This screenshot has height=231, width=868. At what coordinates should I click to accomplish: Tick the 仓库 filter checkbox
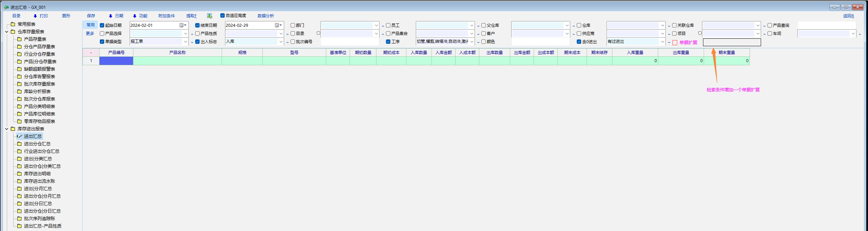[x=579, y=25]
